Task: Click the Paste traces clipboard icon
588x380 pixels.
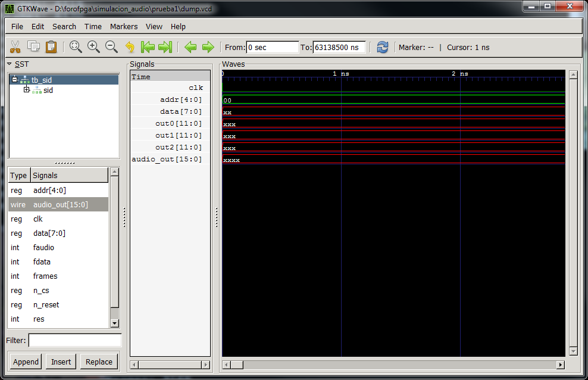Action: [51, 47]
